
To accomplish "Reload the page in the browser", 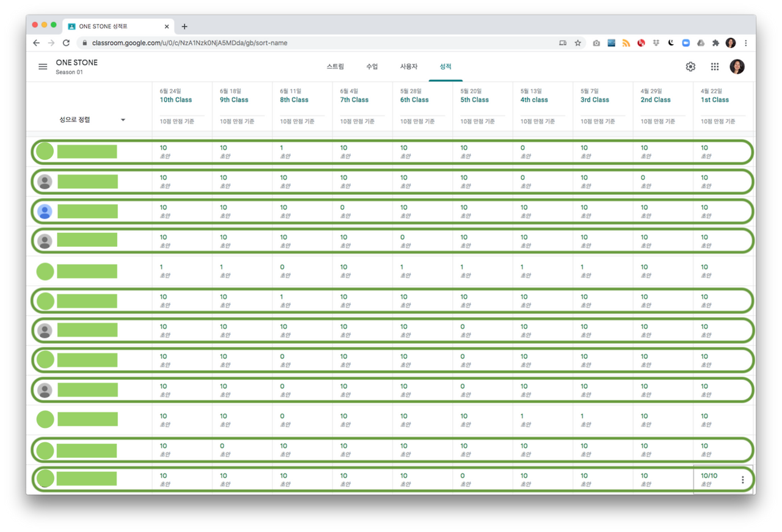I will click(x=66, y=43).
